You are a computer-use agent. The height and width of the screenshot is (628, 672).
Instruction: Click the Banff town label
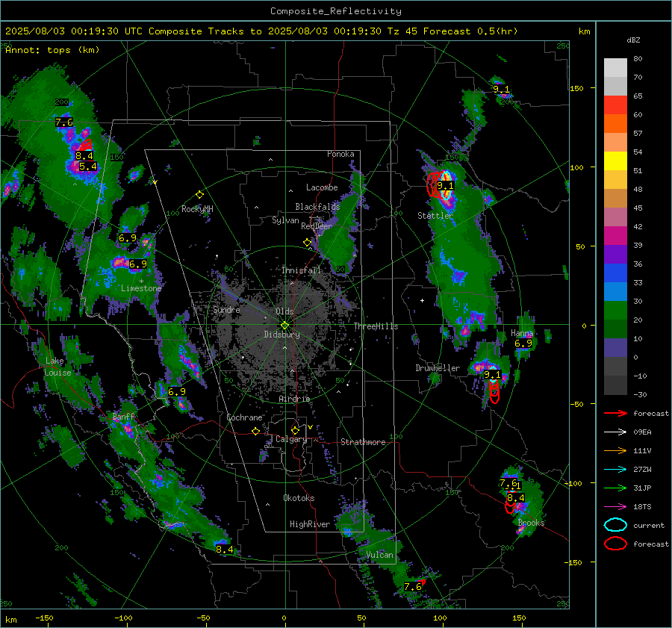point(123,416)
